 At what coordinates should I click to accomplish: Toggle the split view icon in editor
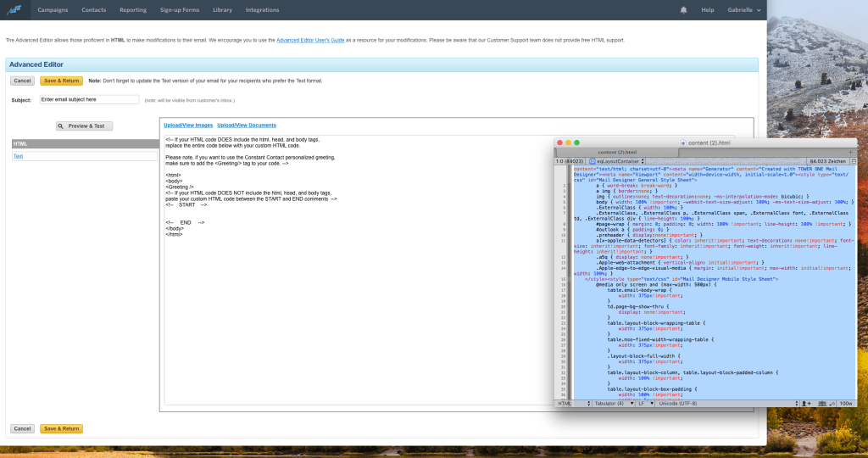click(x=854, y=161)
